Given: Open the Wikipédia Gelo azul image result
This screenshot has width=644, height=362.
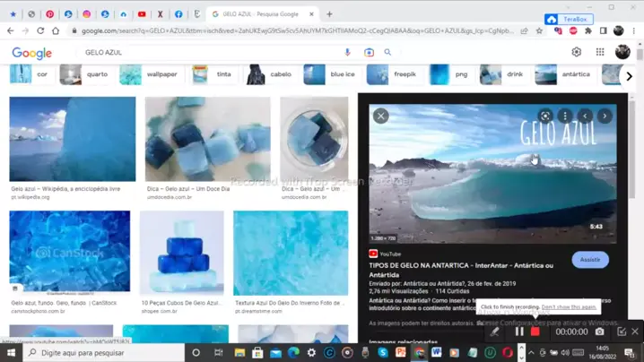Looking at the screenshot, I should click(73, 139).
